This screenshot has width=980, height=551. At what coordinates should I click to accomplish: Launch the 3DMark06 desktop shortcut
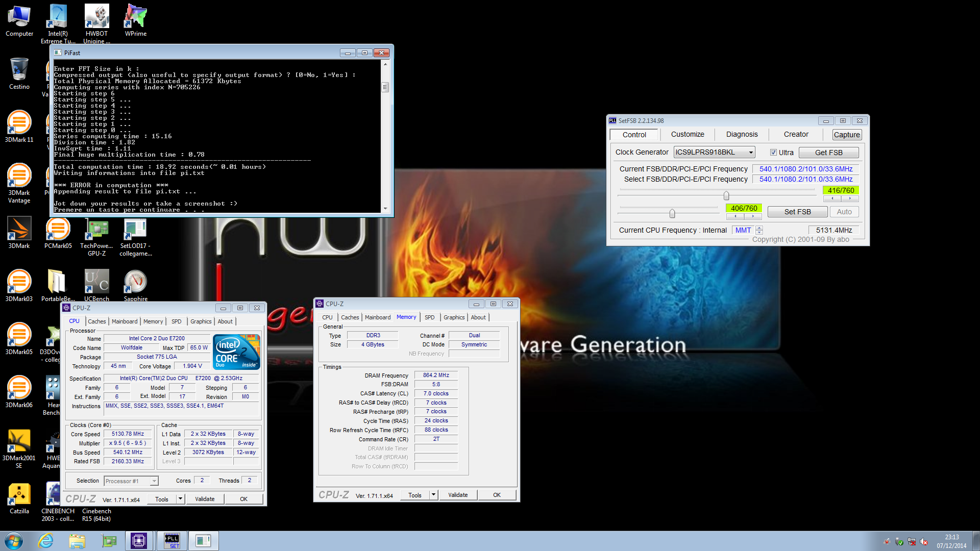coord(19,392)
